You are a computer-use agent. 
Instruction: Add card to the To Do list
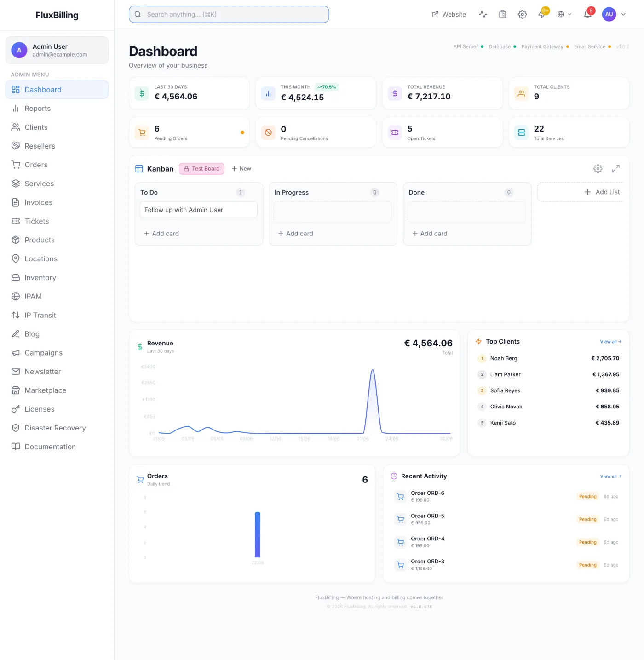coord(161,234)
